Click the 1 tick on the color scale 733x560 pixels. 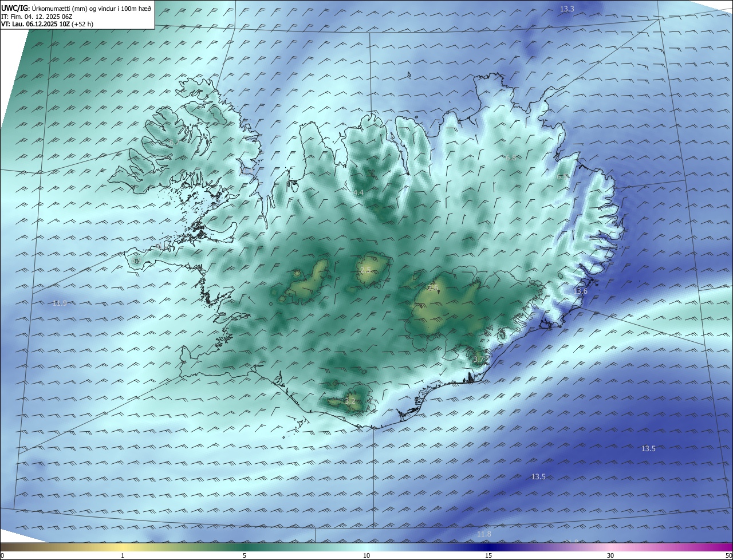coord(123,555)
